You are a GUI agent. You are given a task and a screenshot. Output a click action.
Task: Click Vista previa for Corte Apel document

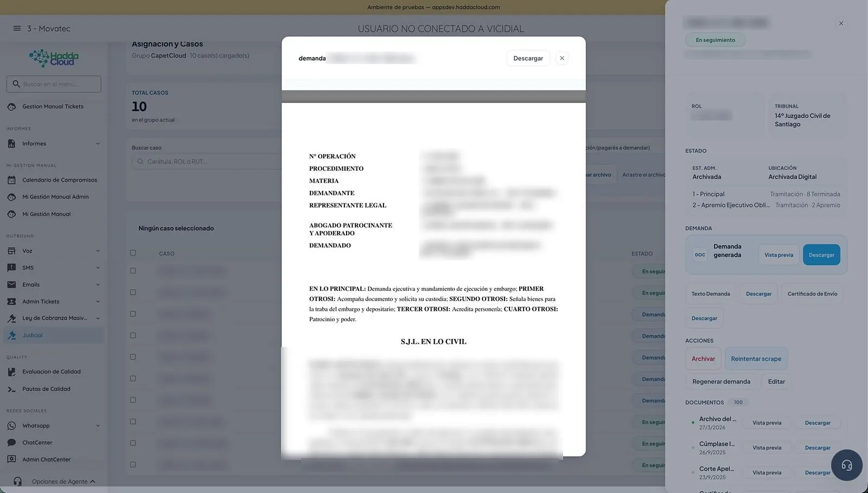(767, 473)
